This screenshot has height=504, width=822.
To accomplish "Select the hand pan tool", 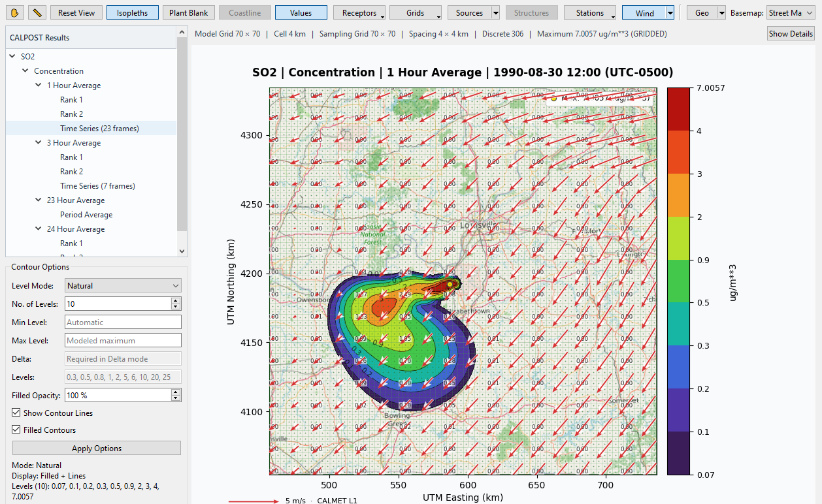I will click(16, 12).
